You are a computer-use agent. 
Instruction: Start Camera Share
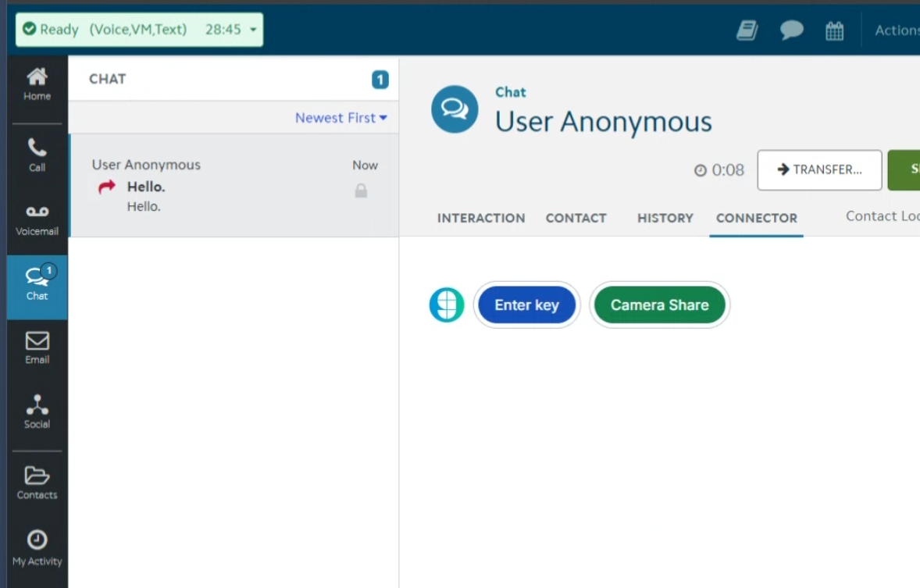[x=659, y=305]
